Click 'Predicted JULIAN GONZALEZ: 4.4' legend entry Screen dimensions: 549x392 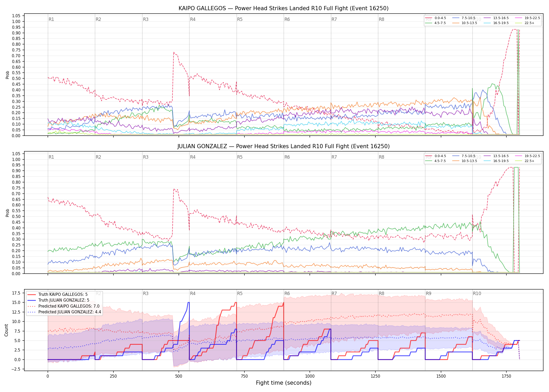64,312
